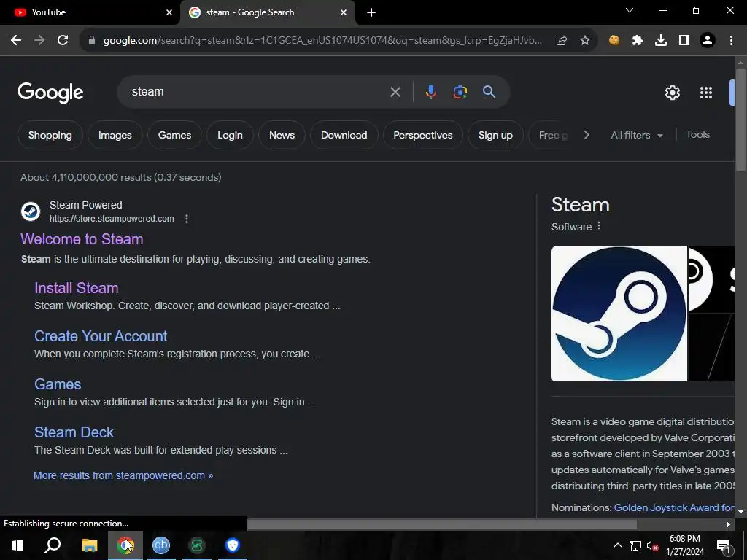Open Welcome to Steam result
747x560 pixels.
click(x=82, y=239)
